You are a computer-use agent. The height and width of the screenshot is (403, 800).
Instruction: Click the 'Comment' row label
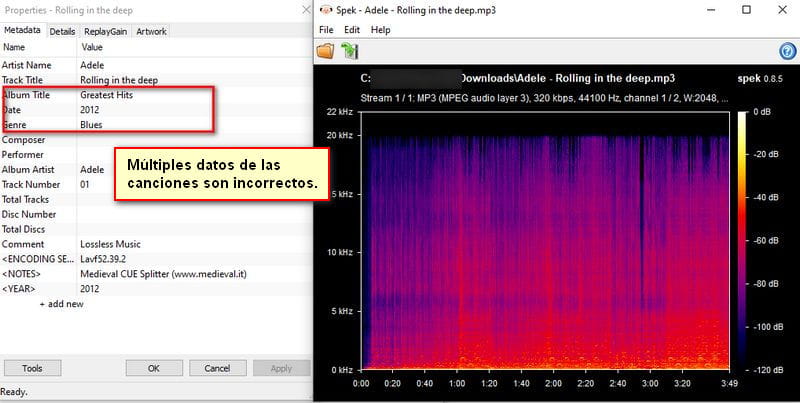[x=23, y=244]
